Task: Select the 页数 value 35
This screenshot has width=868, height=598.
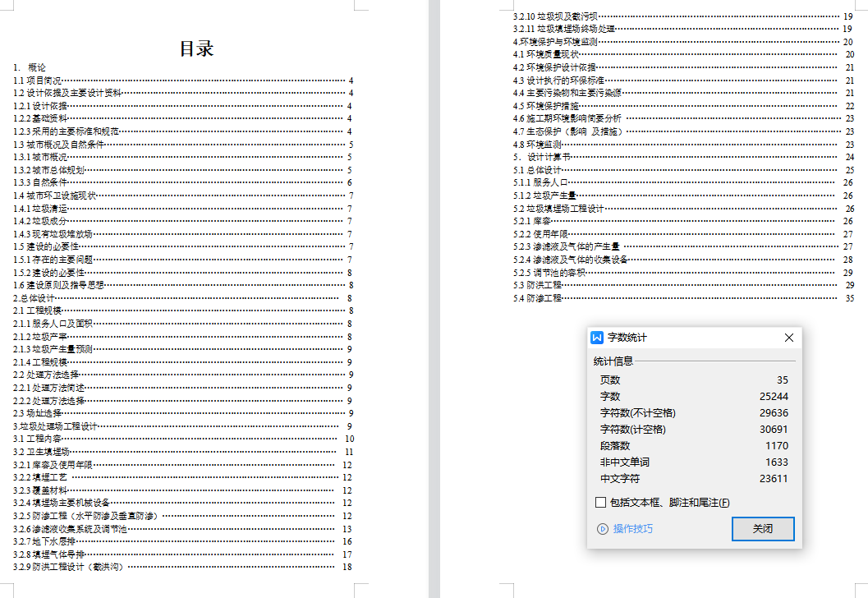Action: [783, 379]
